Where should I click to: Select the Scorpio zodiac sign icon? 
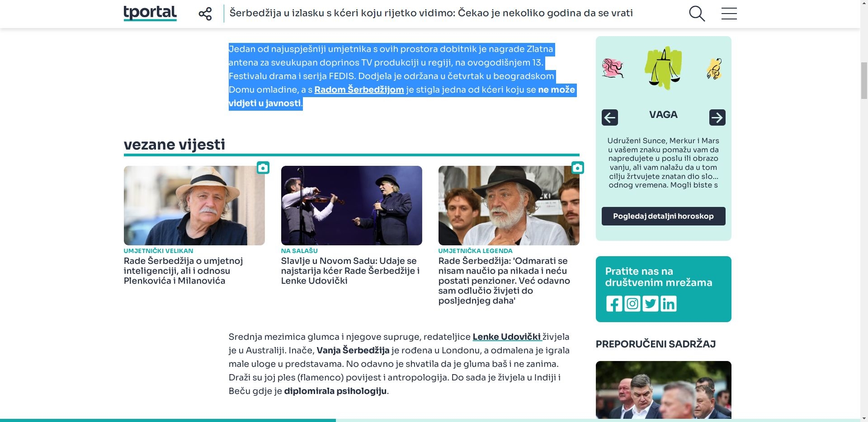tap(714, 69)
